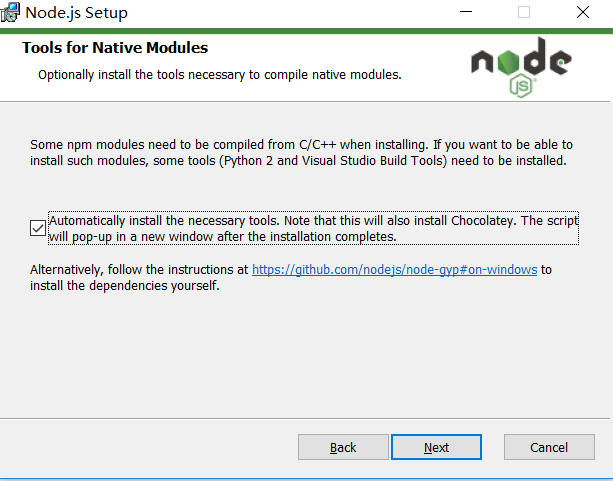Proceed with the Next button
The image size is (613, 481).
pyautogui.click(x=436, y=447)
